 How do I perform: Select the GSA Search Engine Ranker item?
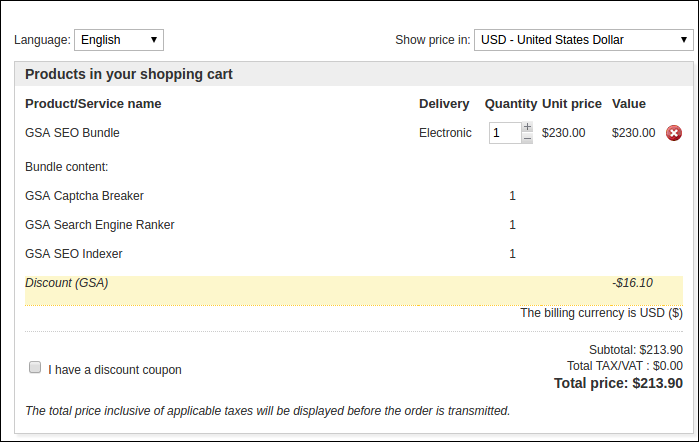[99, 225]
